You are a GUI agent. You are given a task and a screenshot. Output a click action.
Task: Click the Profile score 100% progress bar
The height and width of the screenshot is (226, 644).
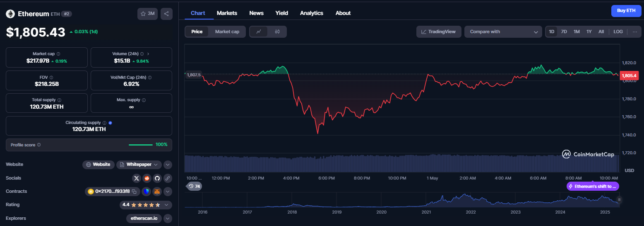141,145
